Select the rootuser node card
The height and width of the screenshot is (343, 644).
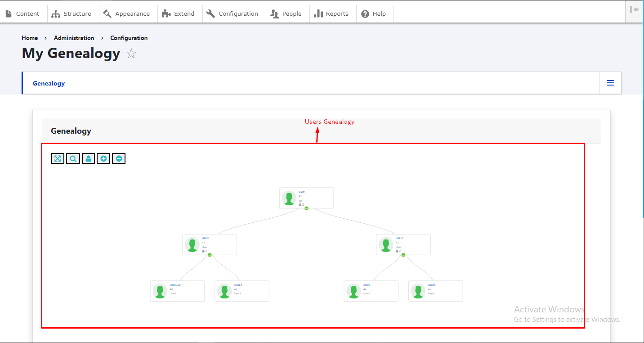(x=177, y=291)
